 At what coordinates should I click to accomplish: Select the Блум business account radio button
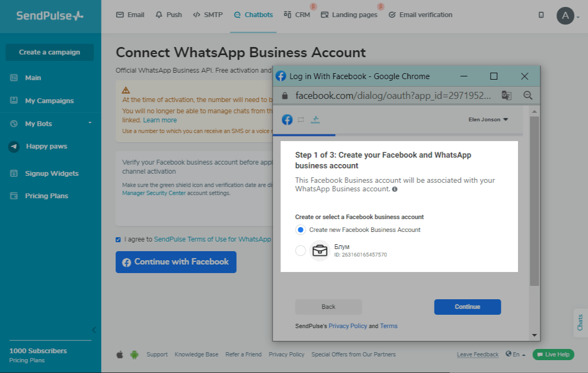300,251
